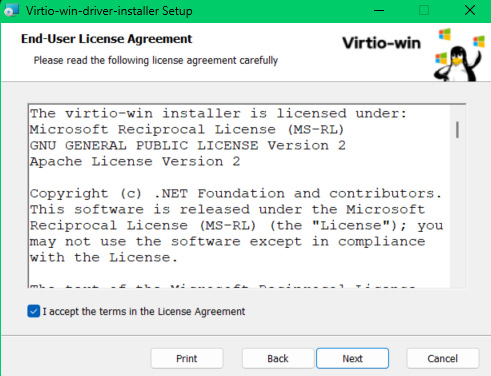Click the license text scrollbar thumb

tap(457, 130)
